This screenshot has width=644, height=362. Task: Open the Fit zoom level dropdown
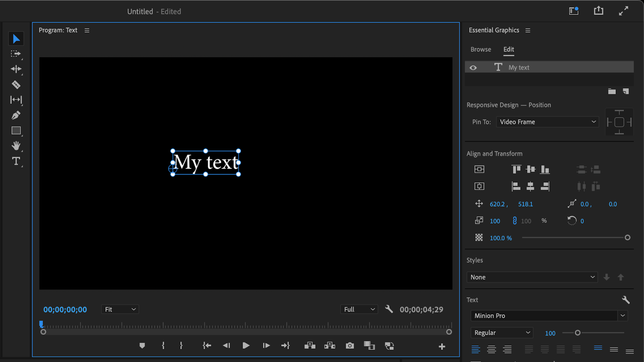[x=120, y=309]
